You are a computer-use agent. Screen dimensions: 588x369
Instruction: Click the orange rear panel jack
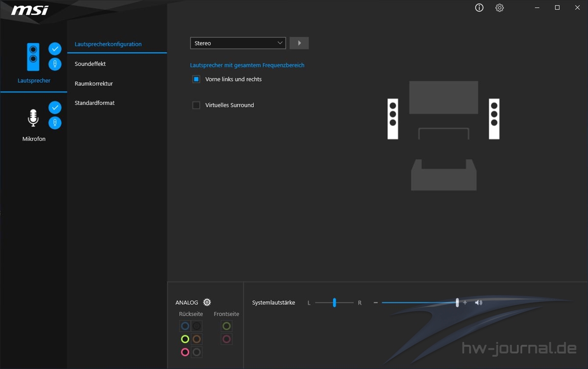coord(196,339)
